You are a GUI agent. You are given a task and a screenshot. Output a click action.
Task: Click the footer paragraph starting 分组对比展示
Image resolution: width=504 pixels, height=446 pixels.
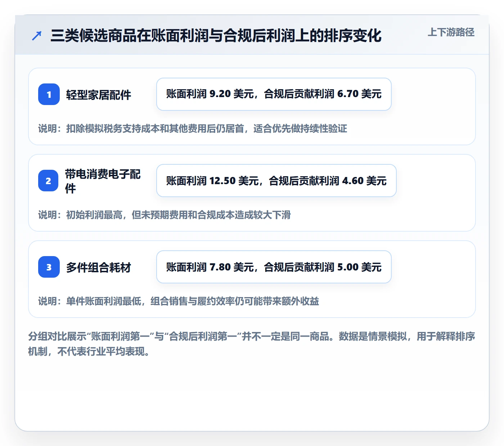(x=252, y=344)
